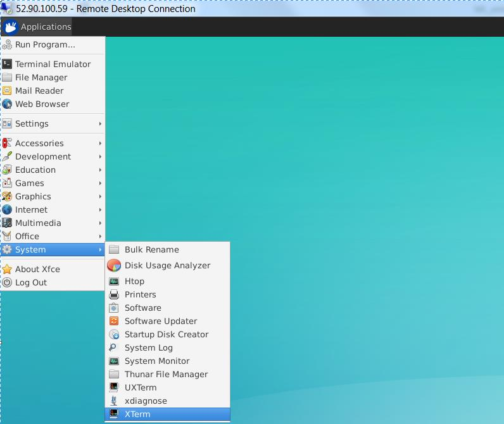Click the Web Browser globe icon
The height and width of the screenshot is (424, 504).
[x=7, y=104]
